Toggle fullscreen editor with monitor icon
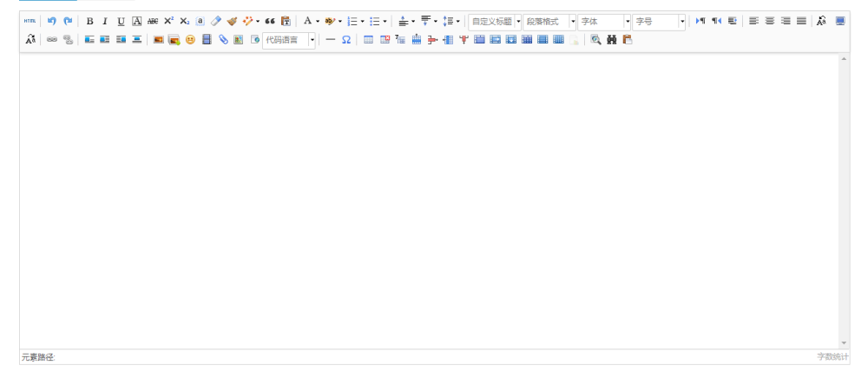This screenshot has height=372, width=868. click(840, 21)
